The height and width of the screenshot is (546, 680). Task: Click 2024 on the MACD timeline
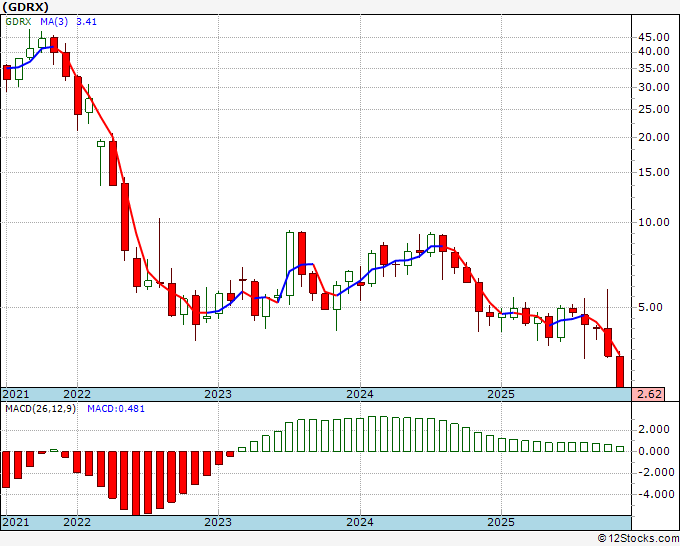tap(360, 522)
